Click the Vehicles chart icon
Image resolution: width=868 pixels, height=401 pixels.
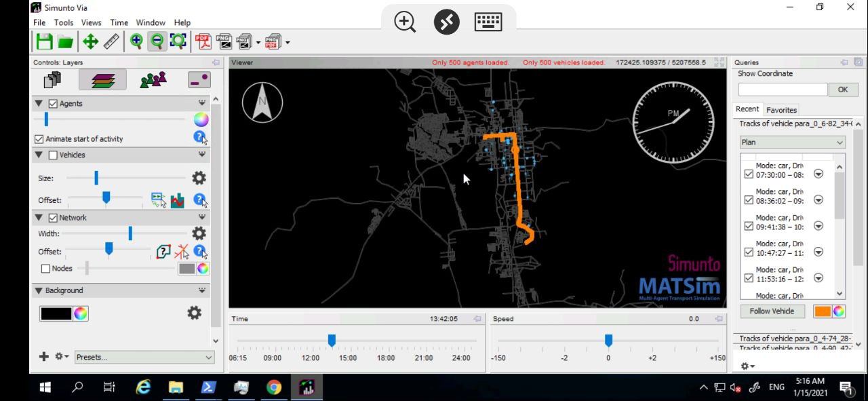tap(178, 200)
